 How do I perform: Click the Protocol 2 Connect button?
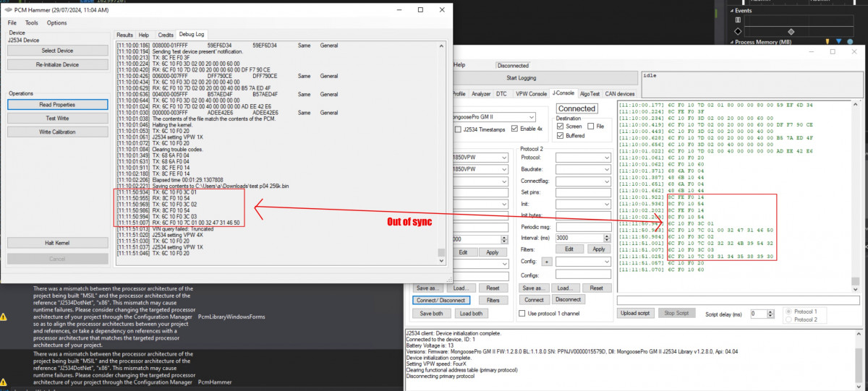click(x=534, y=300)
